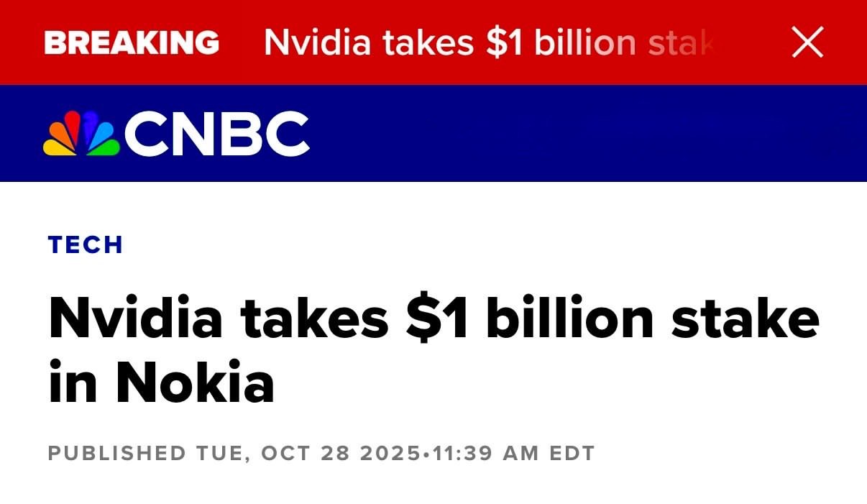
Task: Click the word stake in the black headline
Action: coord(745,316)
